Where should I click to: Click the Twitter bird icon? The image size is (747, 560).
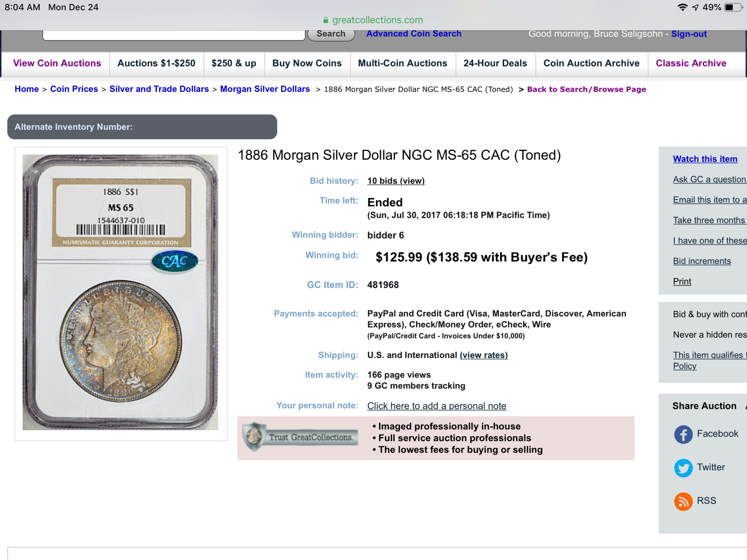(683, 468)
